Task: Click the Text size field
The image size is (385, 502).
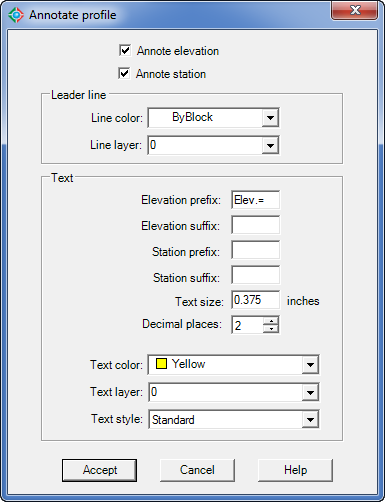Action: 255,300
